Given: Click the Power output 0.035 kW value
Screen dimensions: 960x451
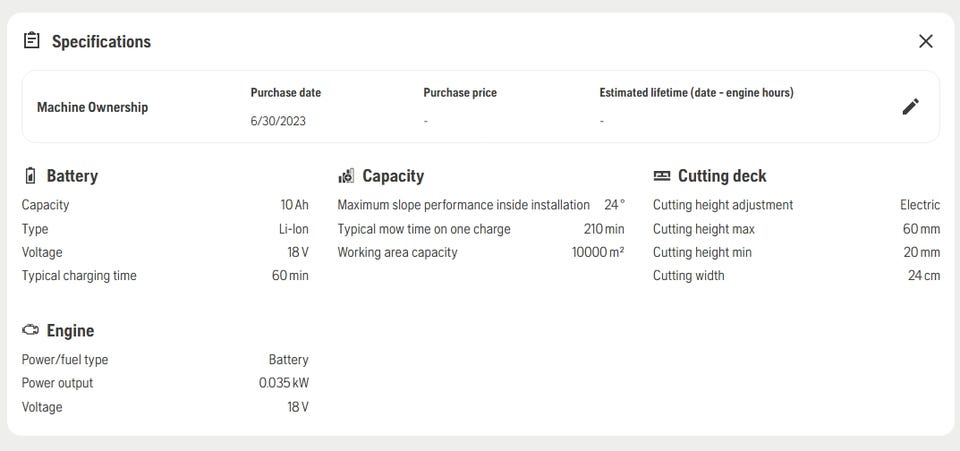Looking at the screenshot, I should (283, 383).
